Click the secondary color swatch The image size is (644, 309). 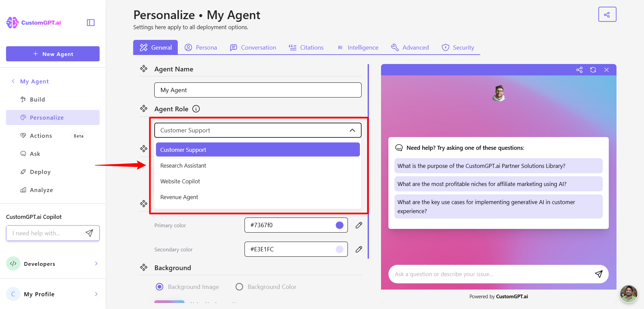pos(339,249)
